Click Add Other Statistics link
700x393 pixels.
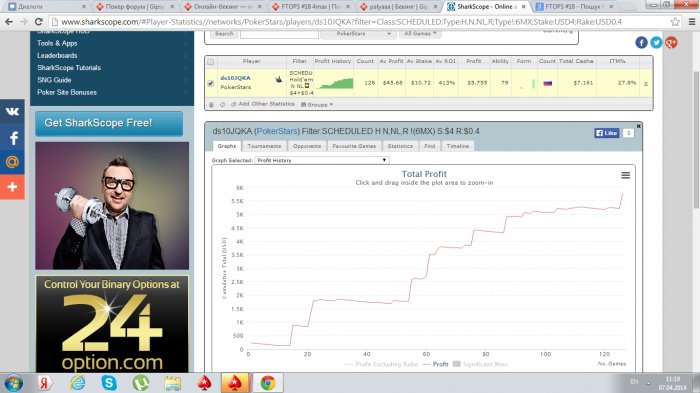[x=263, y=104]
